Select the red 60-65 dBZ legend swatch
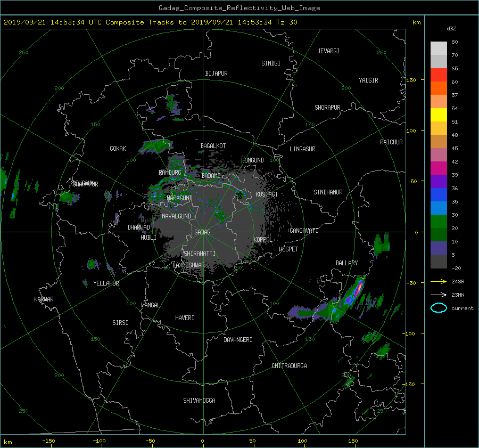Image resolution: width=479 pixels, height=448 pixels. coord(439,75)
